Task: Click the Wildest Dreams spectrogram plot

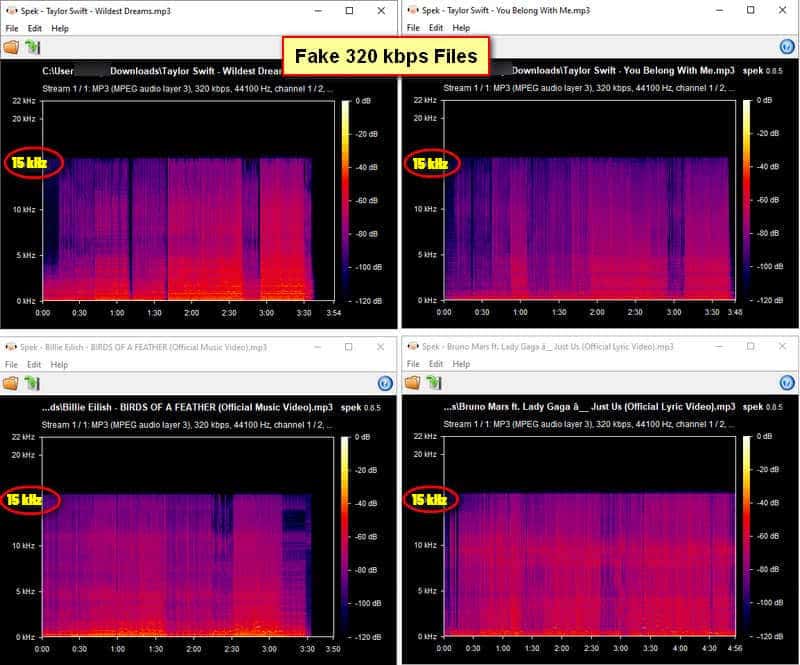Action: [x=188, y=201]
